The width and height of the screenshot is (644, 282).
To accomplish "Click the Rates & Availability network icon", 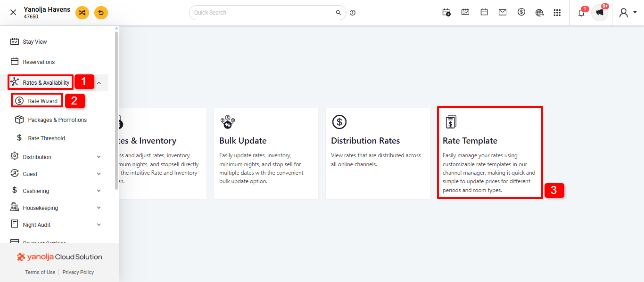I will (15, 82).
